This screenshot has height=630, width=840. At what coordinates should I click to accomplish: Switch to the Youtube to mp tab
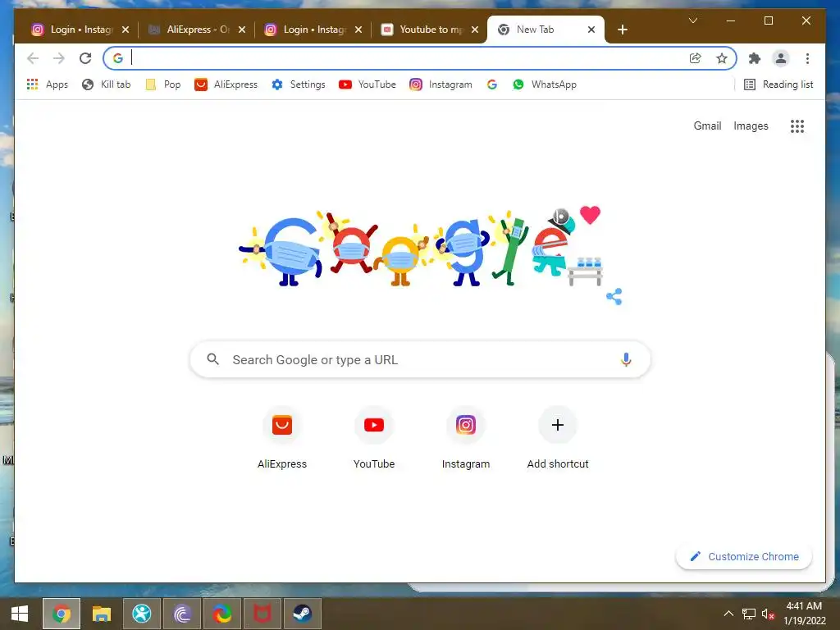pyautogui.click(x=429, y=30)
